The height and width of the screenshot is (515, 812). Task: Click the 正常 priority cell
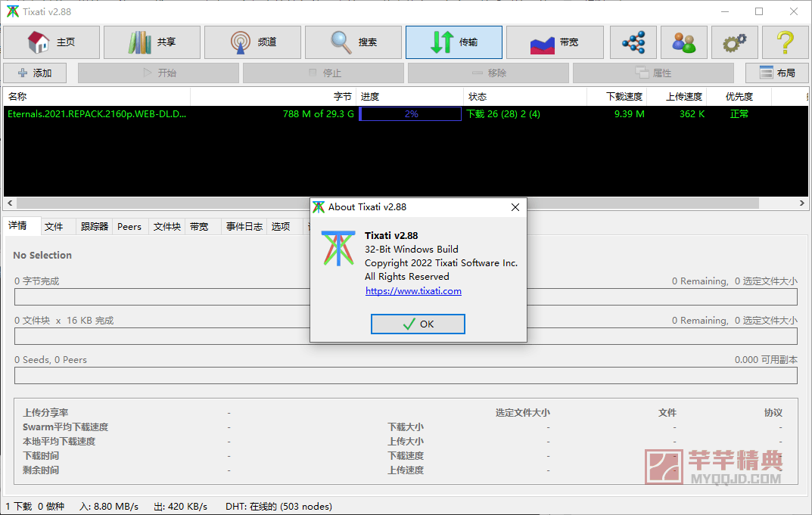(x=739, y=114)
